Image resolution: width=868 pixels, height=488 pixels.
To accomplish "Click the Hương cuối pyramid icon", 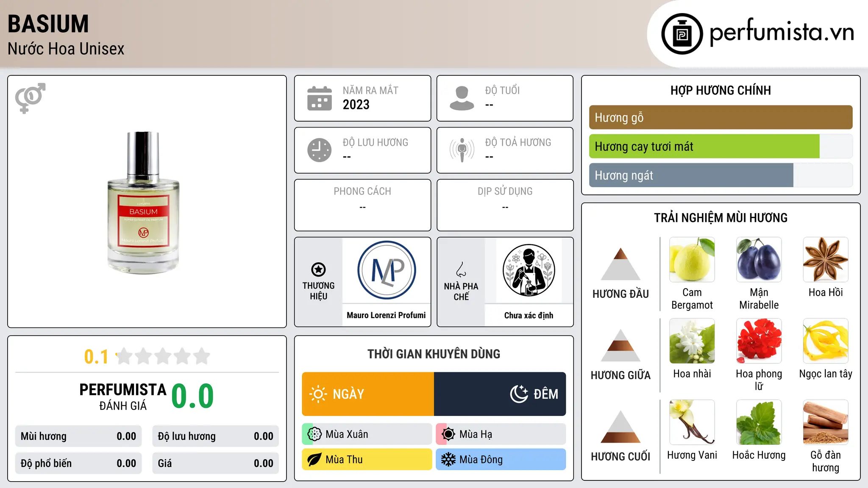I will (x=621, y=427).
